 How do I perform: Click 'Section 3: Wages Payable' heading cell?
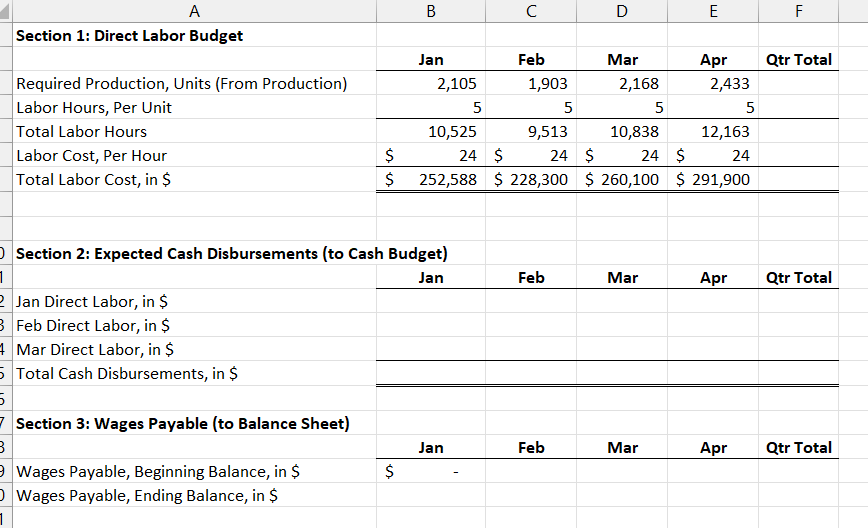pos(194,423)
